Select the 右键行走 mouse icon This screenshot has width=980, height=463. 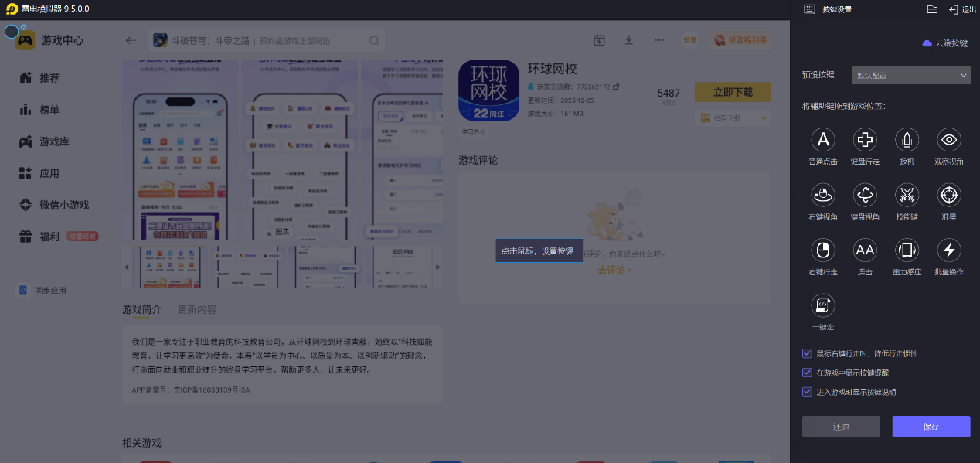point(823,250)
